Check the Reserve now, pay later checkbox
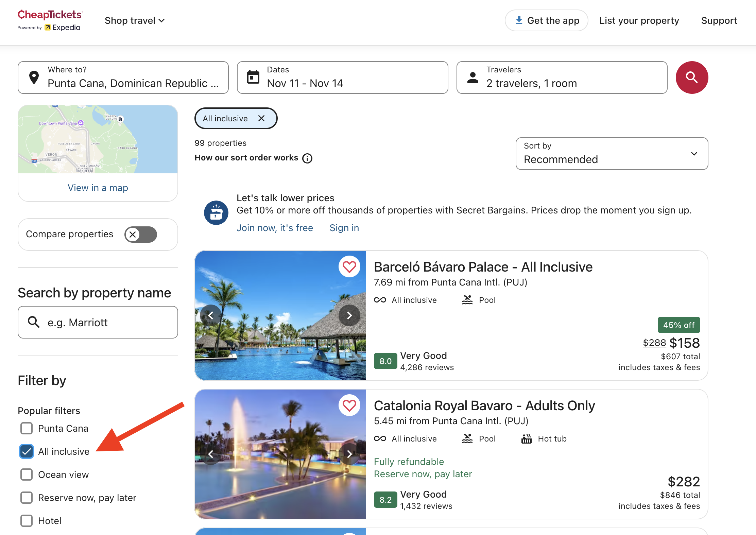This screenshot has width=756, height=535. click(27, 498)
